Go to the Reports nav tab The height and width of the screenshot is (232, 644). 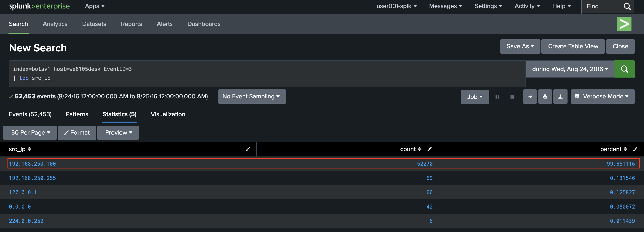131,24
